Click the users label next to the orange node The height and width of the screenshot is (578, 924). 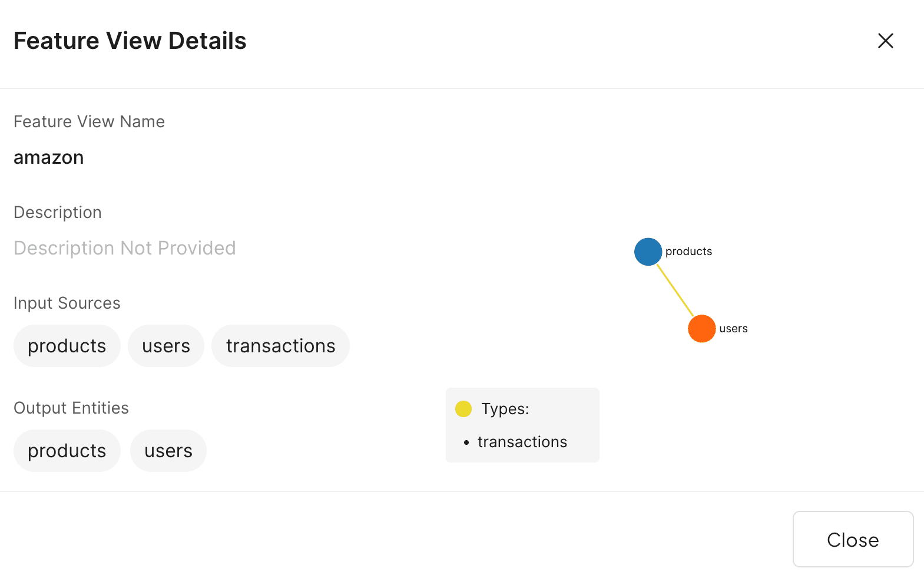(733, 329)
